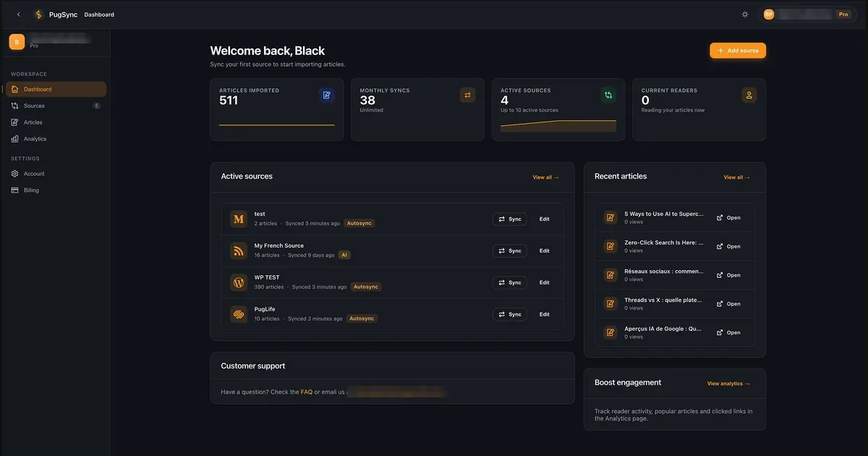Open Account settings in the sidebar
Viewport: 868px width, 456px height.
point(56,174)
